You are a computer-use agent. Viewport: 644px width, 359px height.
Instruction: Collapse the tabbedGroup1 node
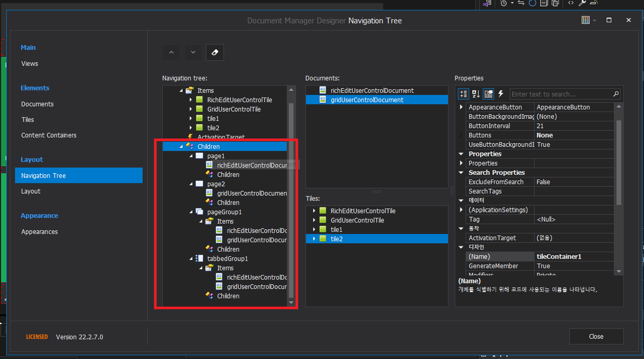[191, 258]
